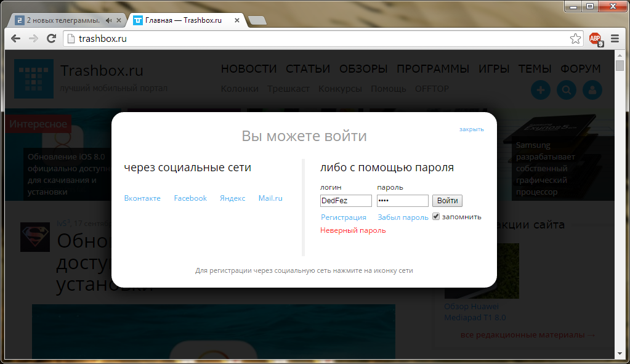This screenshot has height=364, width=630.
Task: Click the Войти login button
Action: point(447,201)
